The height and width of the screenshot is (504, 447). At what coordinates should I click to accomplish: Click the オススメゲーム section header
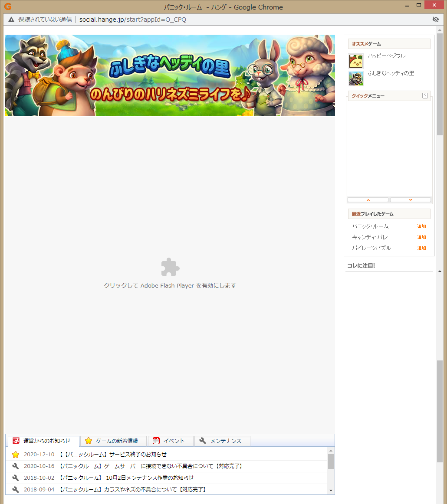pyautogui.click(x=389, y=44)
